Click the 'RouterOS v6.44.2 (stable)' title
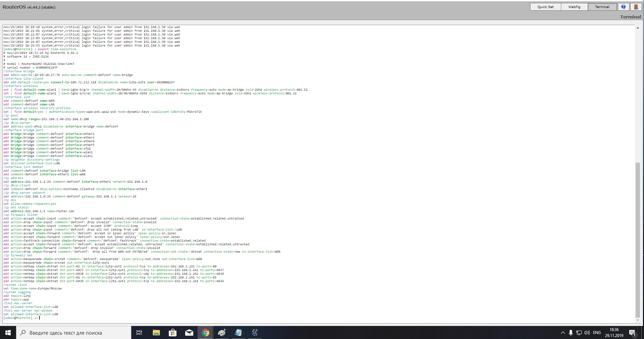The height and width of the screenshot is (339, 644). (29, 7)
